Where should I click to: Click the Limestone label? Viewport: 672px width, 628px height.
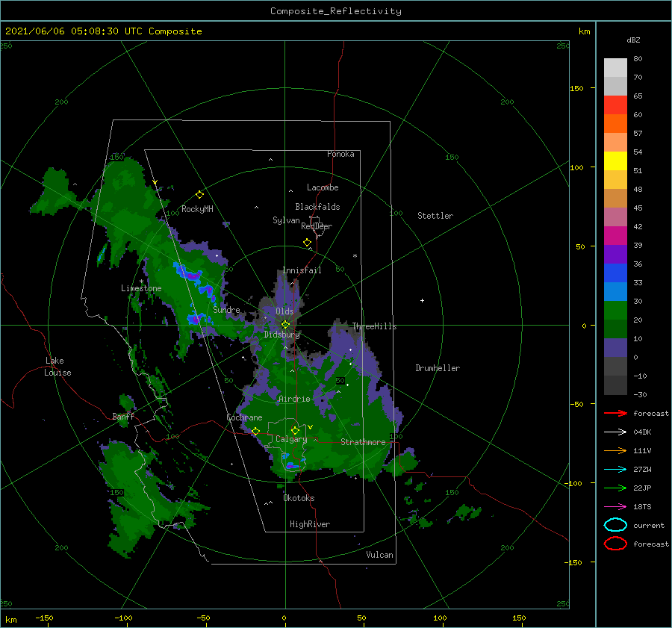(x=141, y=288)
